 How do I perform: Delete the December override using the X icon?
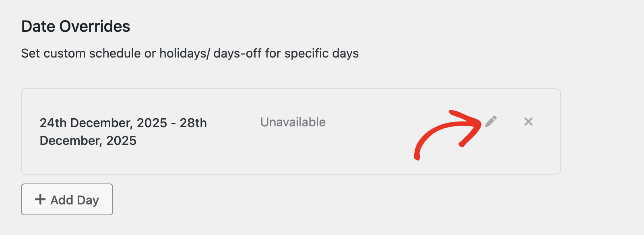(528, 122)
